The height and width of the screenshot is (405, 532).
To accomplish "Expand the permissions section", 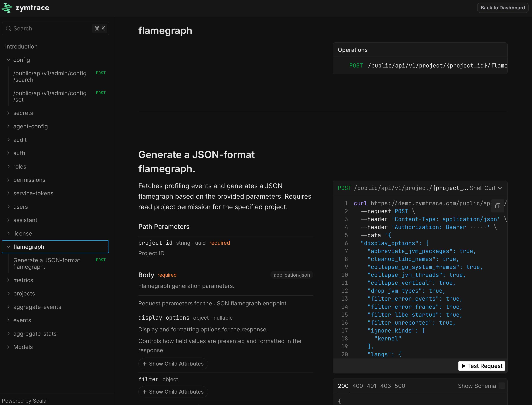I will coord(8,180).
